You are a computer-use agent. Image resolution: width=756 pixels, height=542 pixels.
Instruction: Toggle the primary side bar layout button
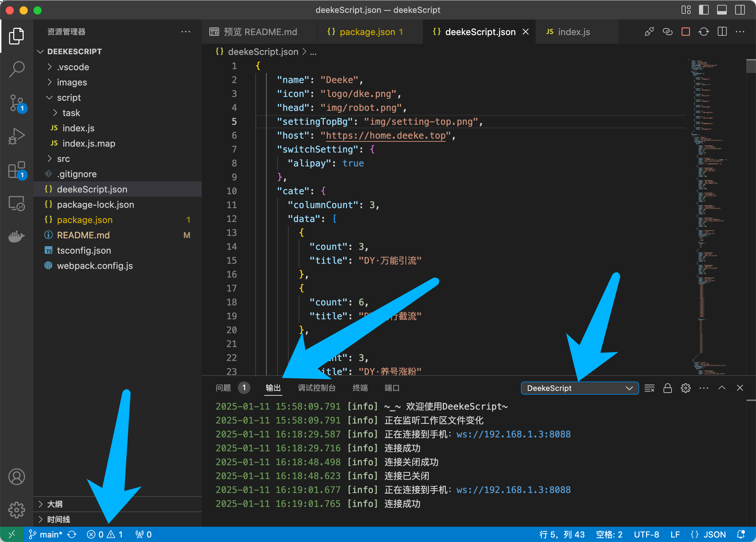click(703, 10)
